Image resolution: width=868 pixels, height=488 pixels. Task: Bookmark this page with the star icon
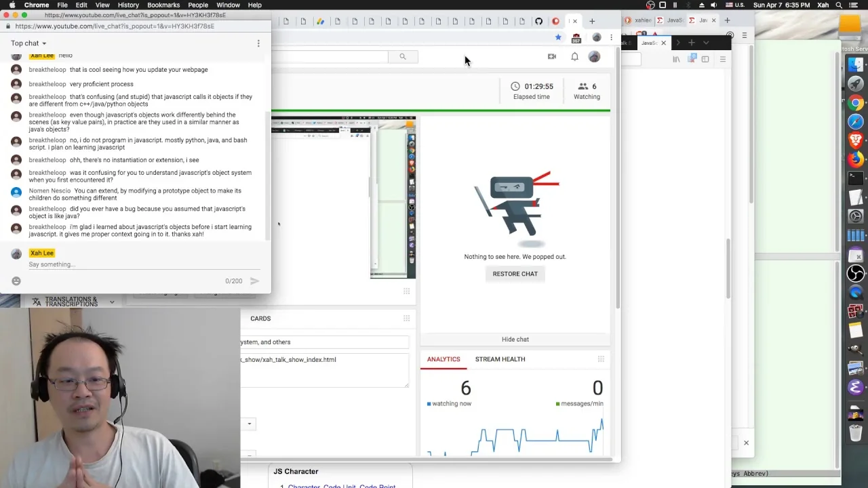558,37
